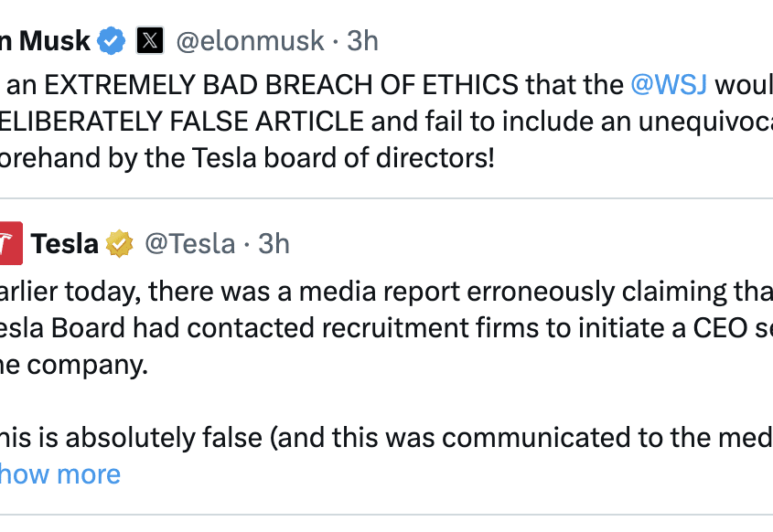Image resolution: width=773 pixels, height=532 pixels.
Task: Open the 3h timestamp on Musk's post
Action: [362, 40]
